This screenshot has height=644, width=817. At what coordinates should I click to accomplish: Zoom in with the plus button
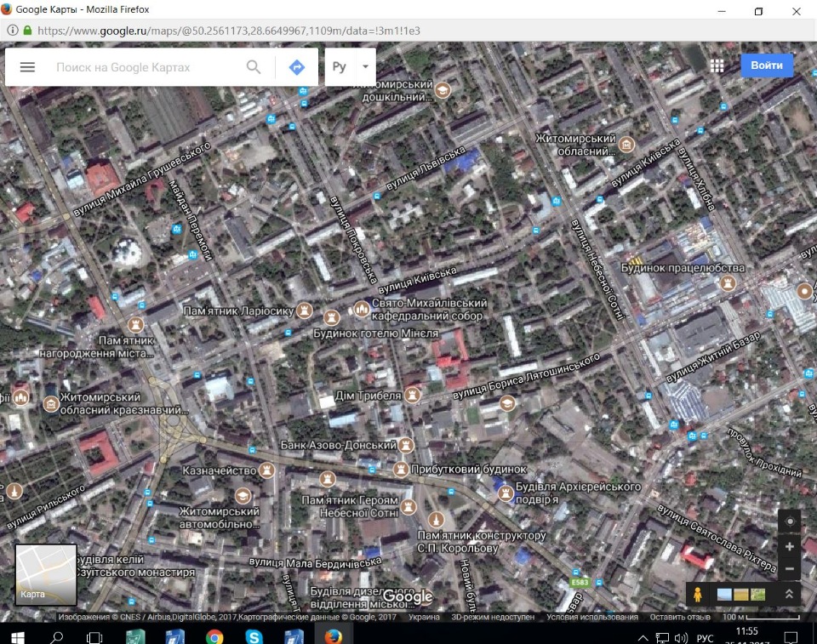790,546
